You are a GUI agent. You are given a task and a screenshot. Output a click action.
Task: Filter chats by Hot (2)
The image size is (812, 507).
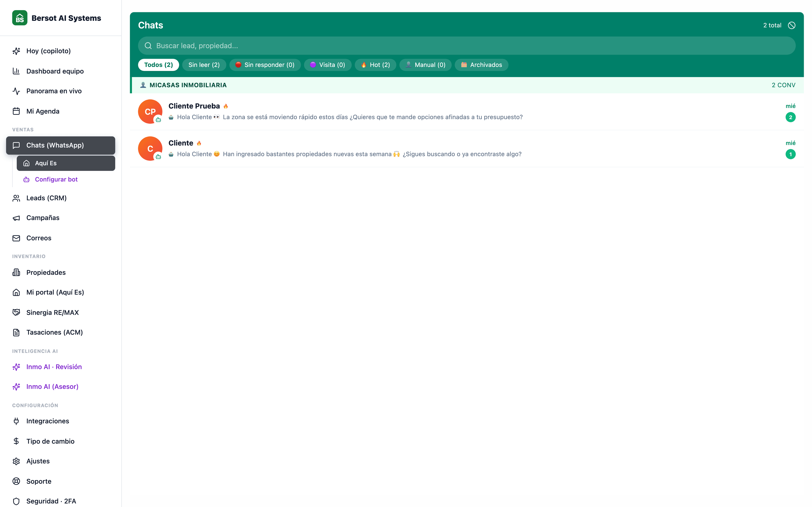(x=375, y=65)
